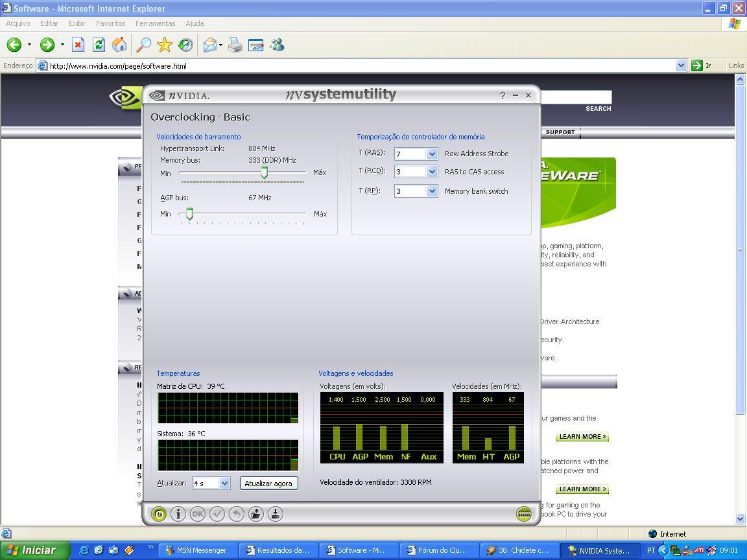The image size is (747, 560).
Task: Print the page with the printer icon
Action: [235, 45]
